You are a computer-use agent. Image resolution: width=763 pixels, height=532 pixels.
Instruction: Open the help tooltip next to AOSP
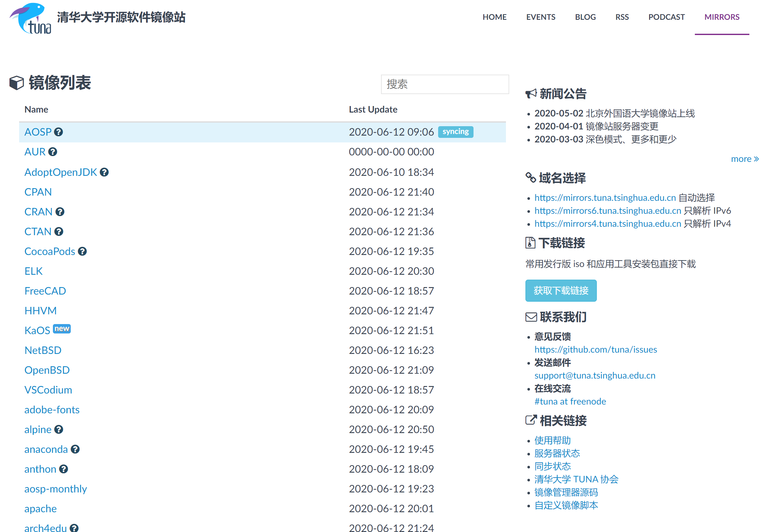[x=58, y=132]
